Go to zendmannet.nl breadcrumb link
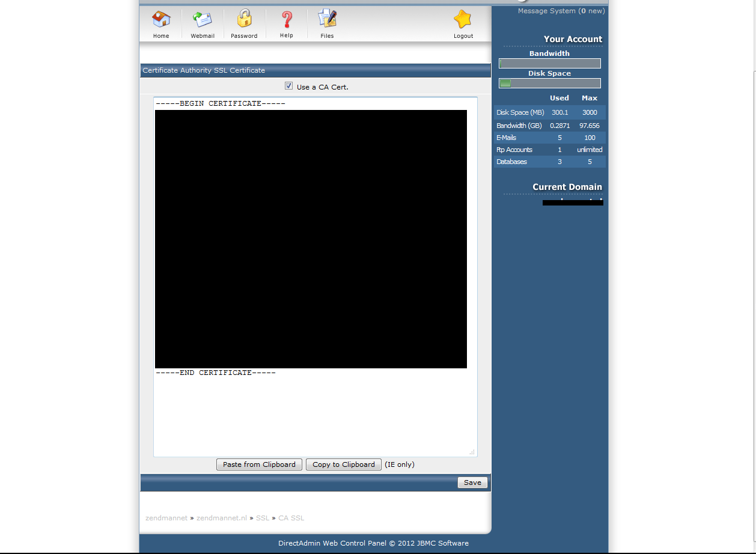Screen dimensions: 756x554 coord(222,518)
